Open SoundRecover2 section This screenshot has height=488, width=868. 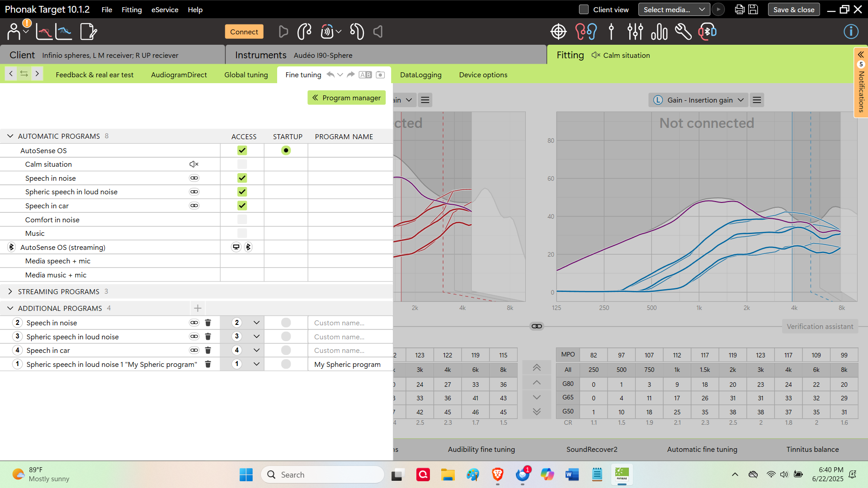pyautogui.click(x=592, y=449)
